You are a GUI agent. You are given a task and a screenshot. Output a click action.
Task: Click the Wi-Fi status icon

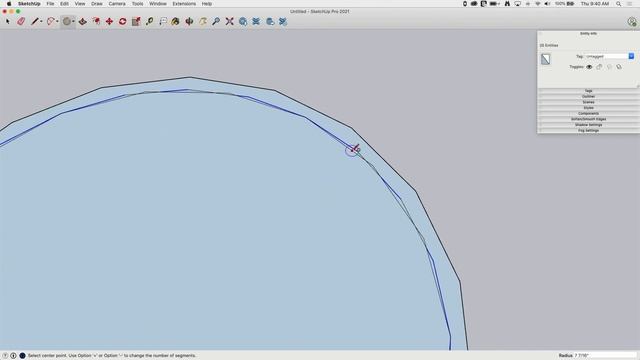538,4
